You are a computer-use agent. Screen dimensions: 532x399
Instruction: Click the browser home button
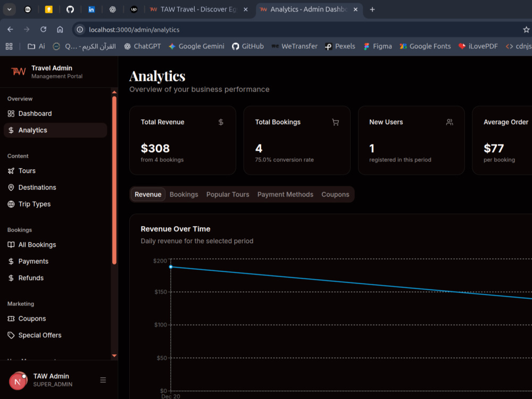(x=60, y=29)
